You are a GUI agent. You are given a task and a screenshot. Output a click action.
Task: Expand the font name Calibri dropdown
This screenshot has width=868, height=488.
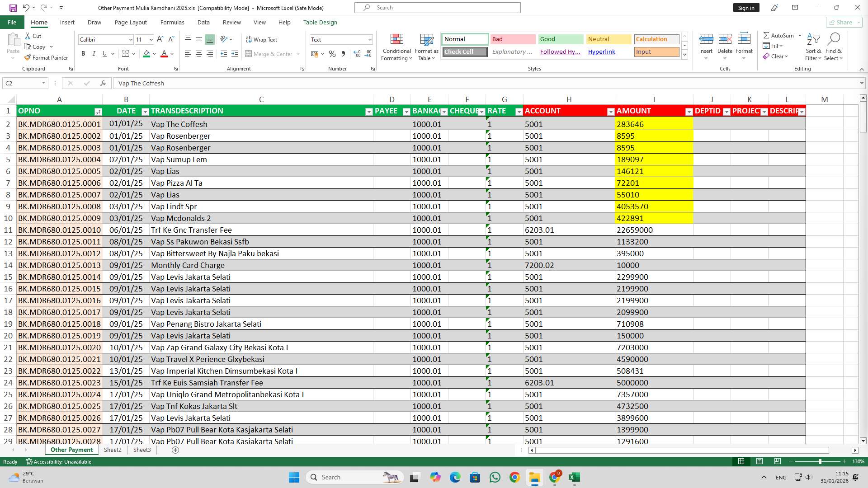point(131,40)
